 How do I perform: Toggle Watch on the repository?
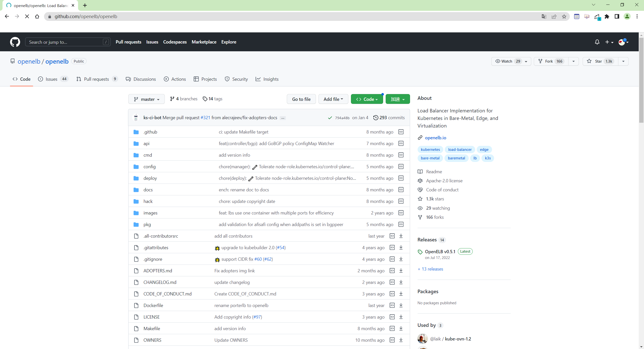(x=507, y=61)
